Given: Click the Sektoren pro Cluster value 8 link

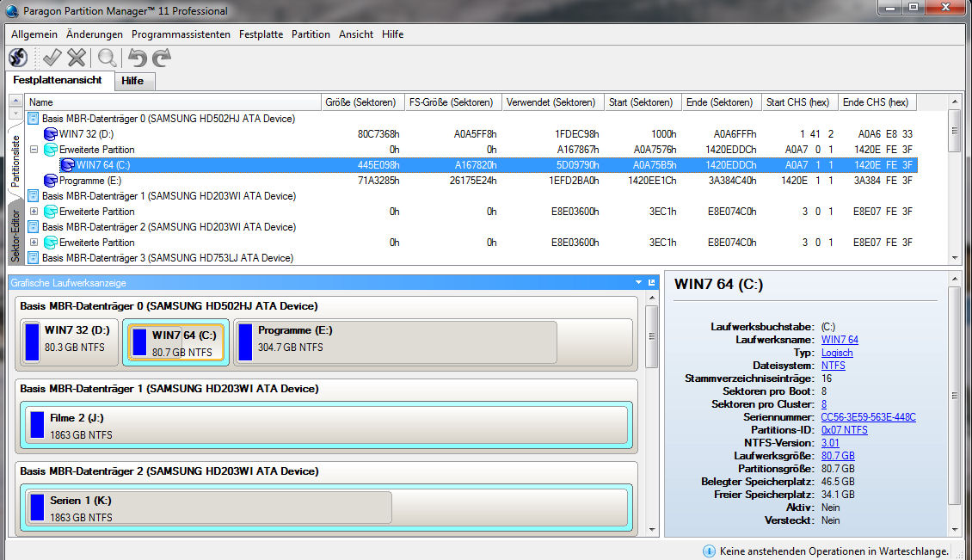Looking at the screenshot, I should pyautogui.click(x=824, y=404).
